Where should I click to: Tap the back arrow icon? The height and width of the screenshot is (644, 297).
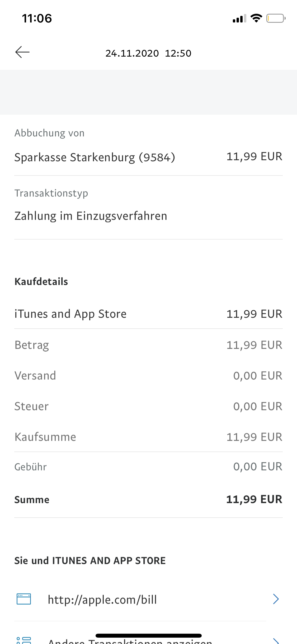[22, 52]
